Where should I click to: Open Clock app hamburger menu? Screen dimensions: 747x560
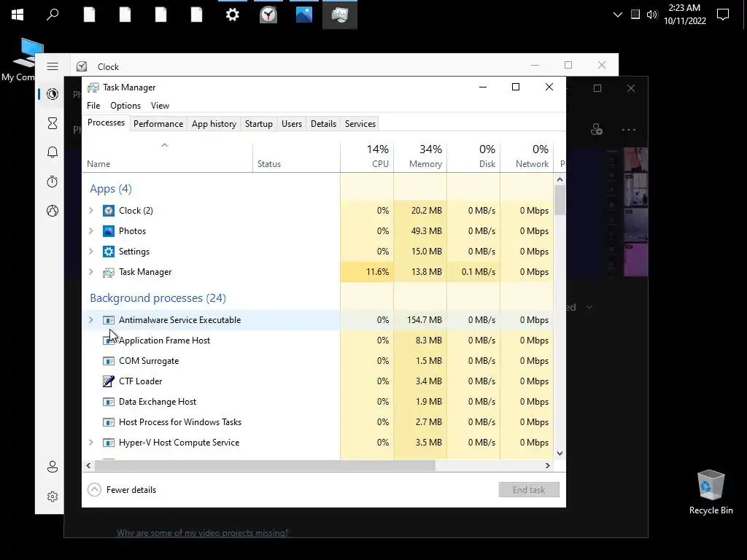[x=53, y=66]
